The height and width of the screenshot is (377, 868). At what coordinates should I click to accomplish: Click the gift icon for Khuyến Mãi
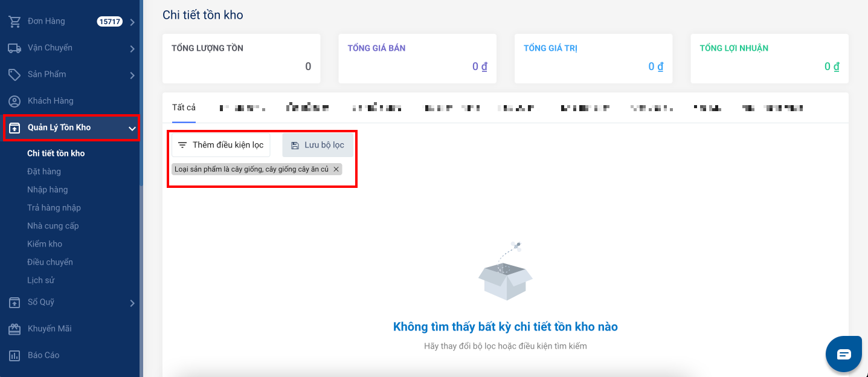tap(14, 329)
